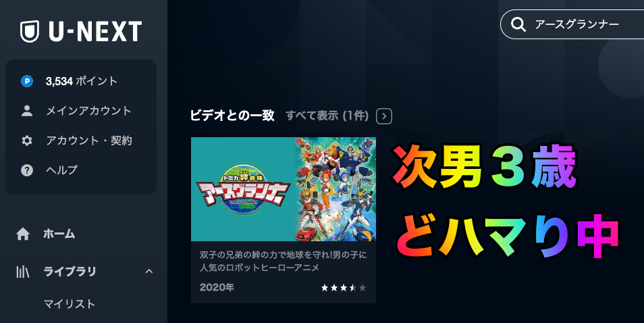Click the arrow next to すべて表示

(x=384, y=116)
